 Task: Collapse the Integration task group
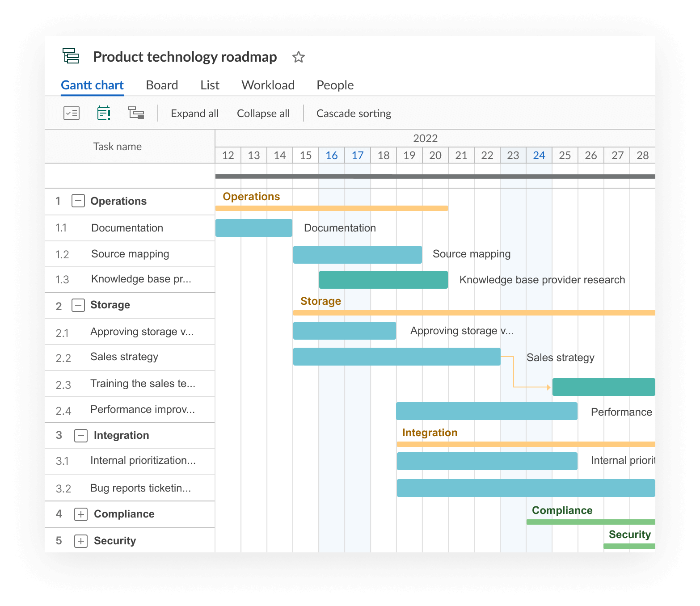(x=80, y=436)
